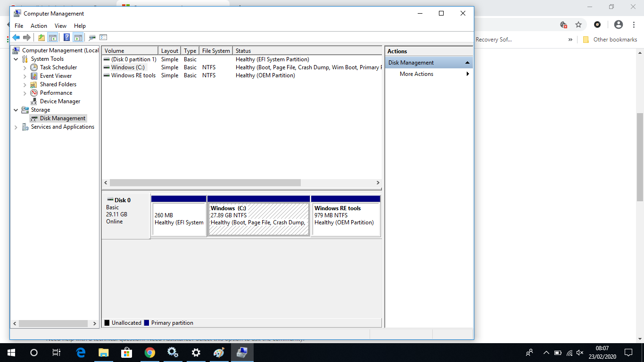The image size is (644, 362).
Task: Click Chrome bookmark star icon
Action: [578, 25]
